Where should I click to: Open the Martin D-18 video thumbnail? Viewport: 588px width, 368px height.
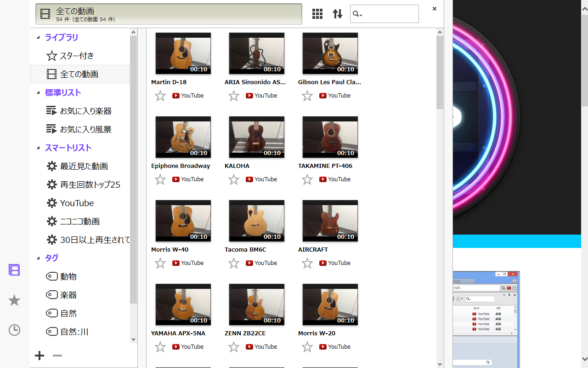pyautogui.click(x=183, y=53)
